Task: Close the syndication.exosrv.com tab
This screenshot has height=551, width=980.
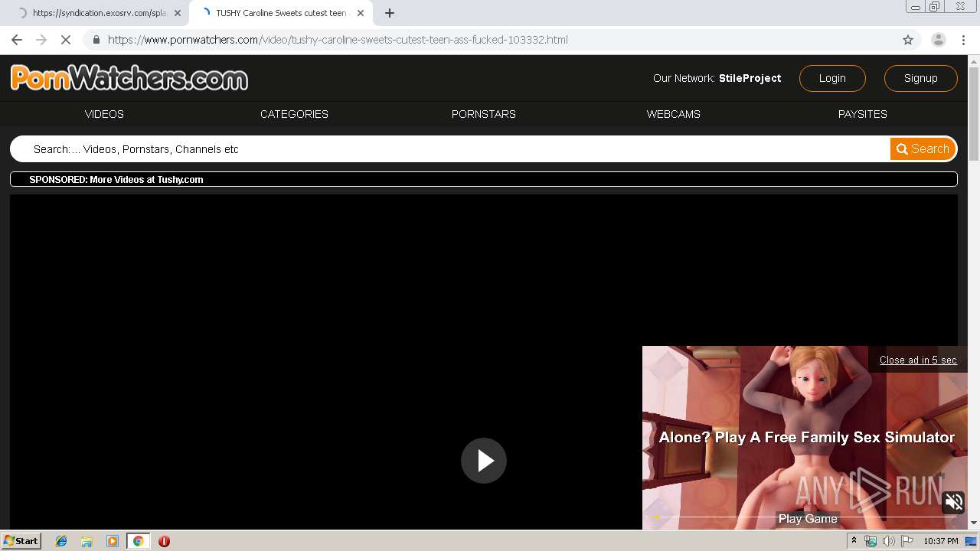Action: (178, 13)
